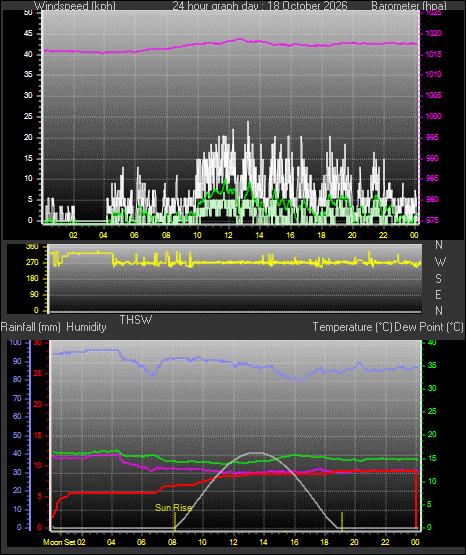The width and height of the screenshot is (466, 555).
Task: Select 25 on the red rainfall scale
Action: [x=38, y=373]
